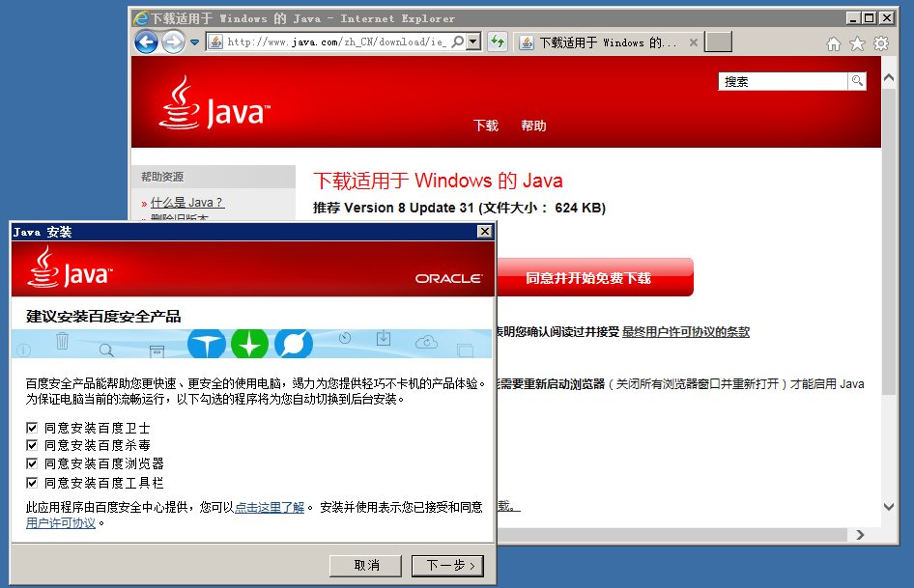914x588 pixels.
Task: Close the Java 安装 dialog
Action: pyautogui.click(x=484, y=232)
